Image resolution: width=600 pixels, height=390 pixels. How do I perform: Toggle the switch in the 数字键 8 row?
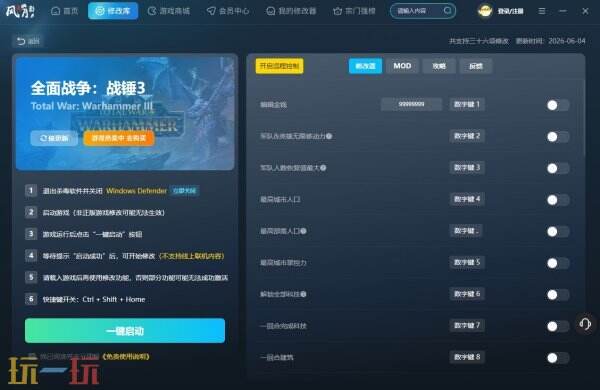[558, 358]
